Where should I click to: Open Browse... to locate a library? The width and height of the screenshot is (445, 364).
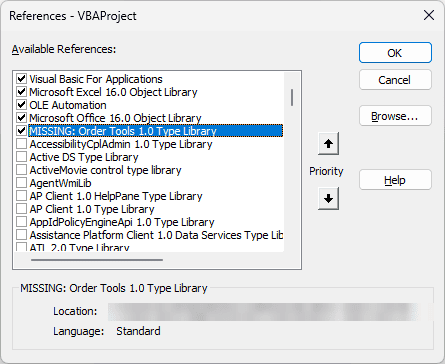[395, 116]
